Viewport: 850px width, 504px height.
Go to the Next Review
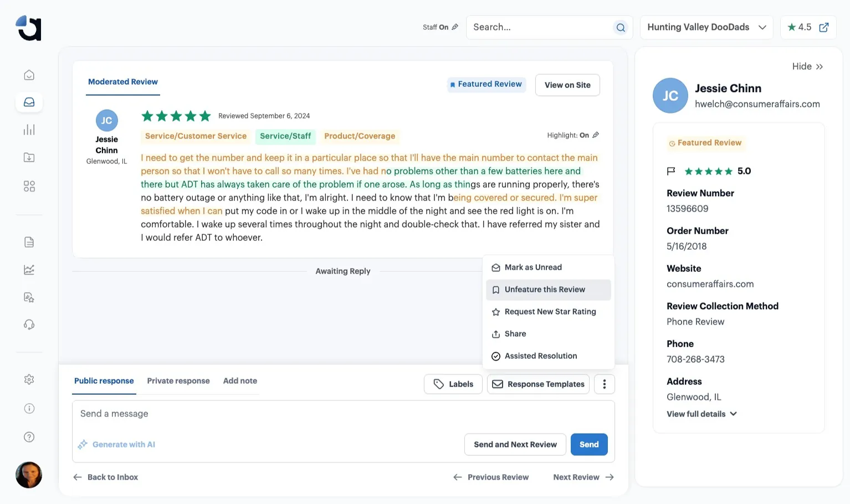tap(583, 477)
